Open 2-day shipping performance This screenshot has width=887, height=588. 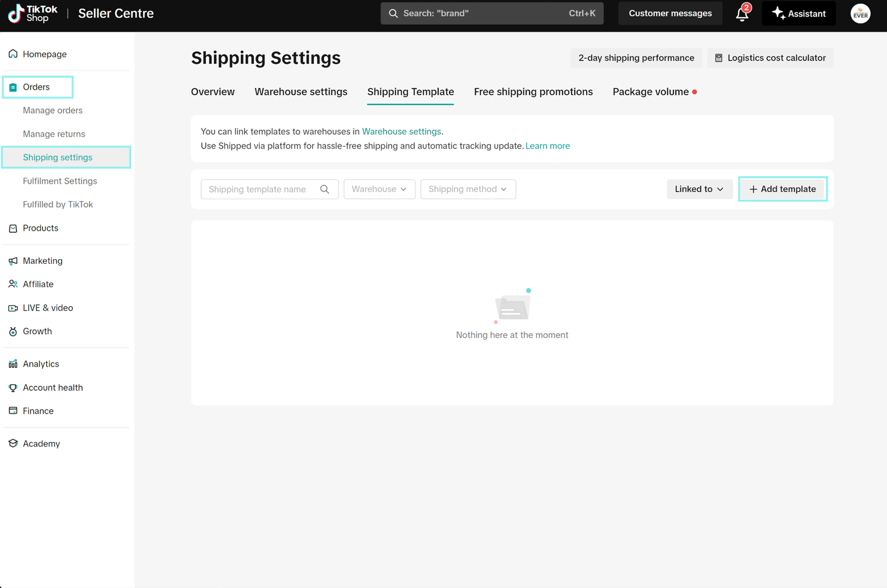pyautogui.click(x=636, y=58)
